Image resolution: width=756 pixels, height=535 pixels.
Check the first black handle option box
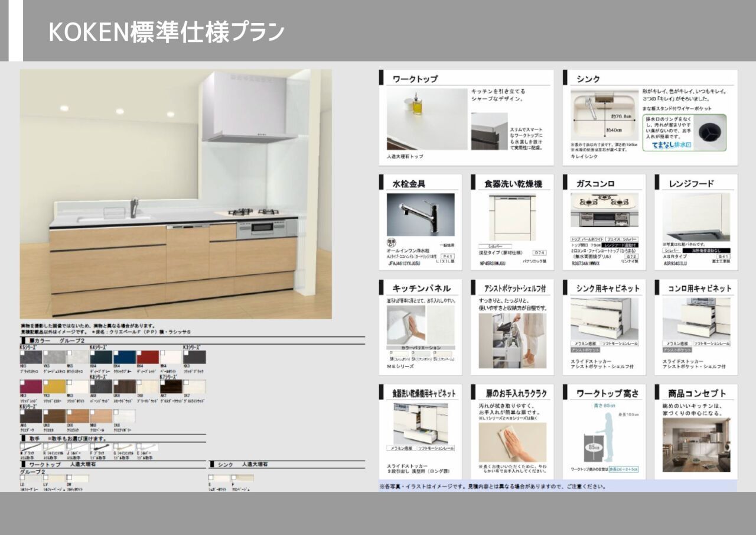22,446
